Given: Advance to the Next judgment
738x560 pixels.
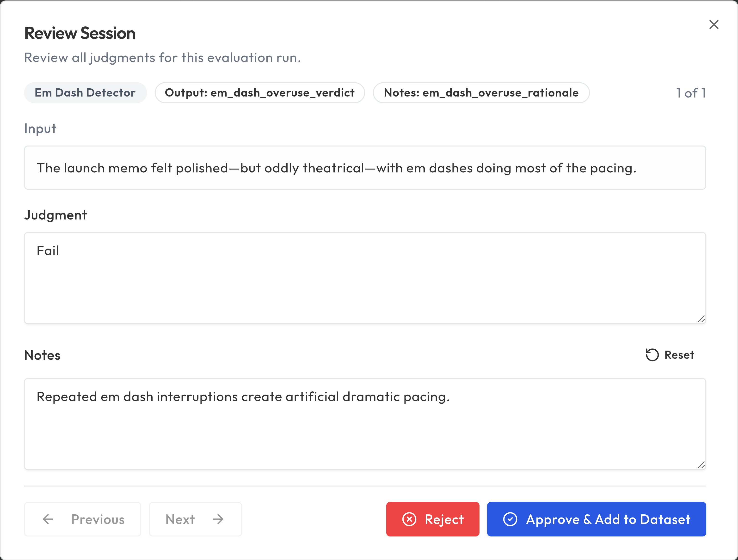Looking at the screenshot, I should click(x=196, y=519).
